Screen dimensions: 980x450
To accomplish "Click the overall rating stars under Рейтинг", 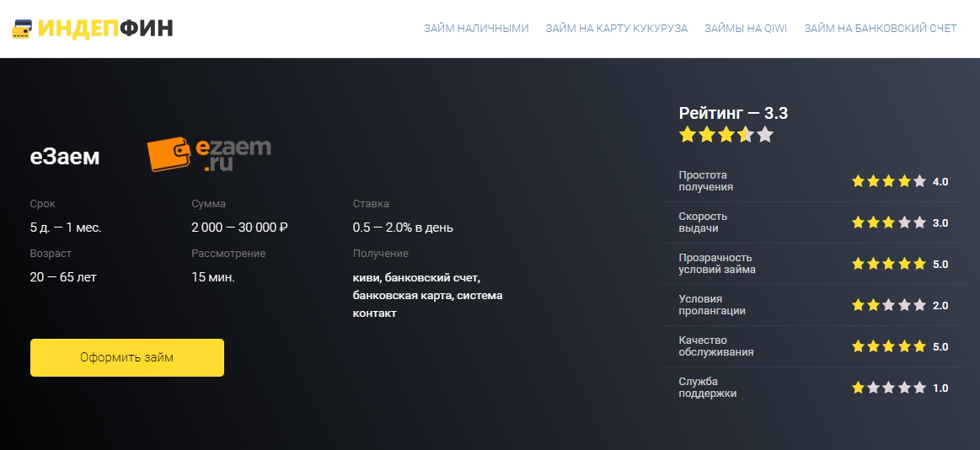I will [726, 134].
